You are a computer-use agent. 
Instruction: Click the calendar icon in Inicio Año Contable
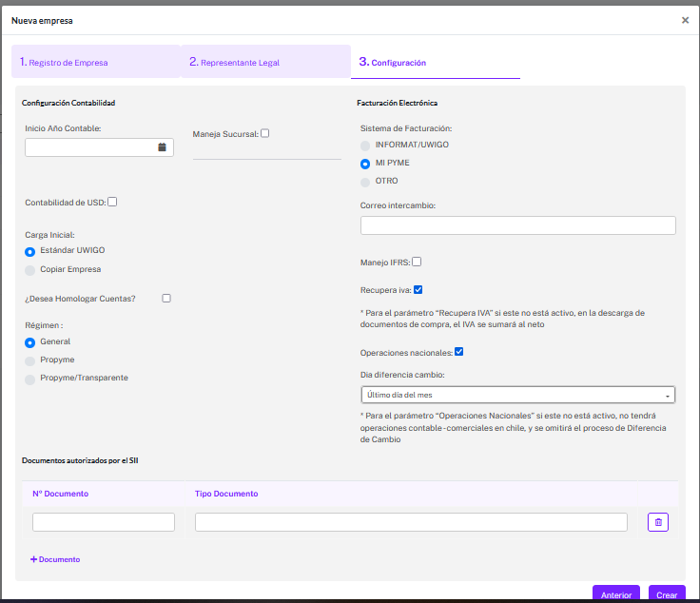click(x=162, y=147)
